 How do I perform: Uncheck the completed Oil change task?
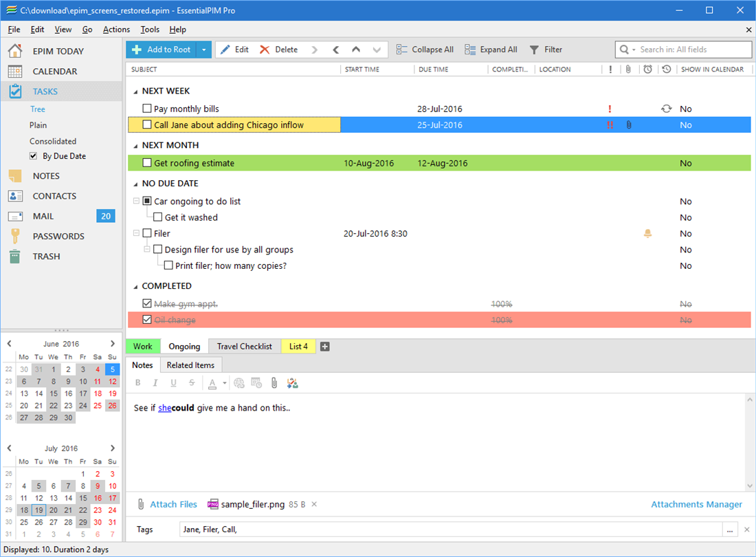click(x=147, y=319)
